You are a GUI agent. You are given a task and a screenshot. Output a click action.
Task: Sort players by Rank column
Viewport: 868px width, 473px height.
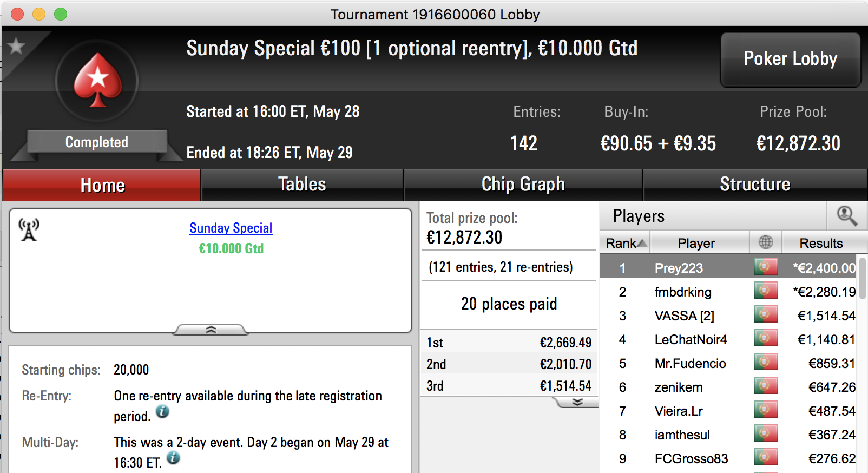click(625, 243)
